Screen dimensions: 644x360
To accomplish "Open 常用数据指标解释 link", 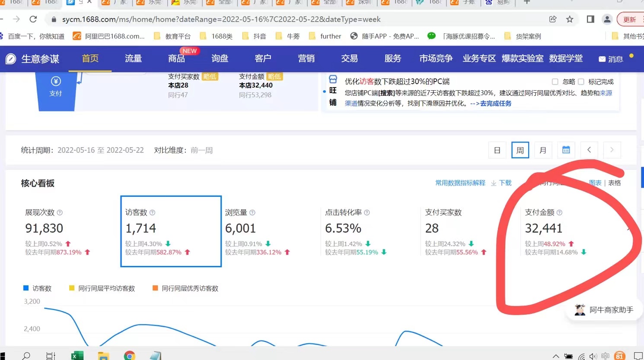I will coord(460,183).
